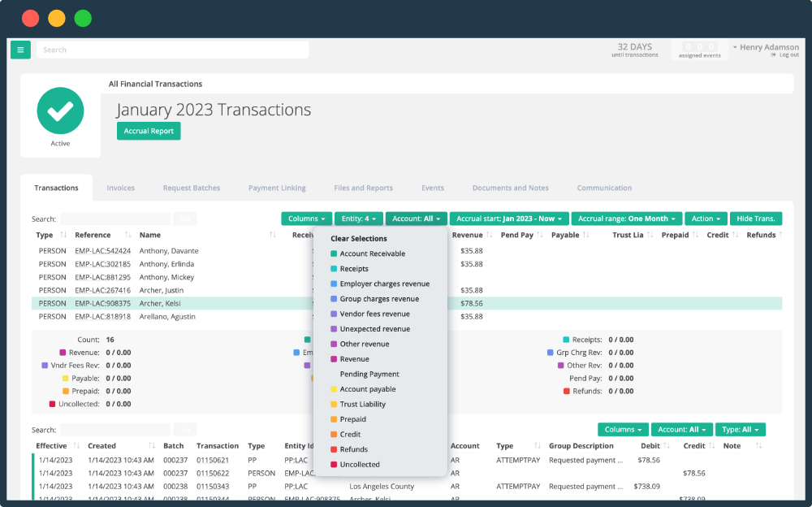The width and height of the screenshot is (812, 507).
Task: Select the Archer, Kelsi highlighted row
Action: [x=407, y=303]
